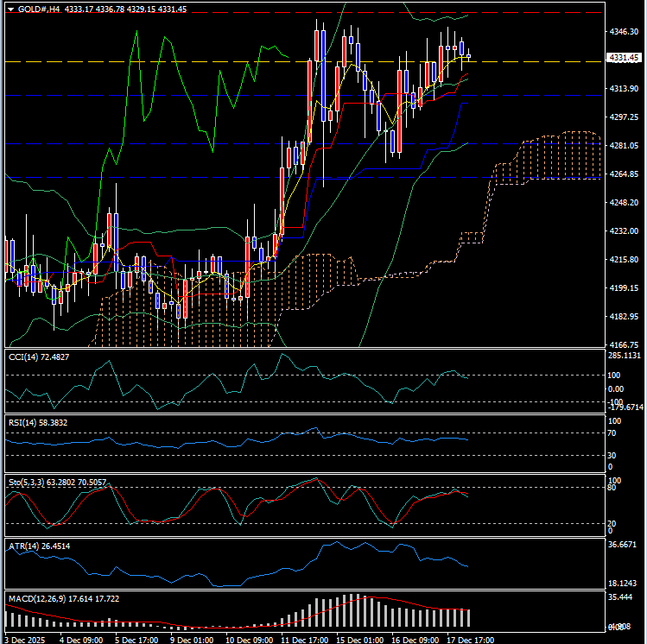Click the 4232.00 price scale label
647x644 pixels.
(623, 231)
